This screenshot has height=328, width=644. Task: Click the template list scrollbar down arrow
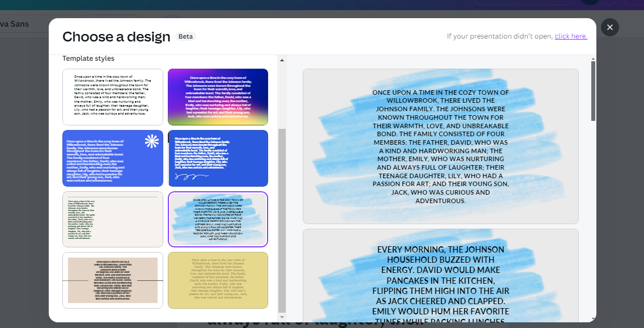pos(282,318)
